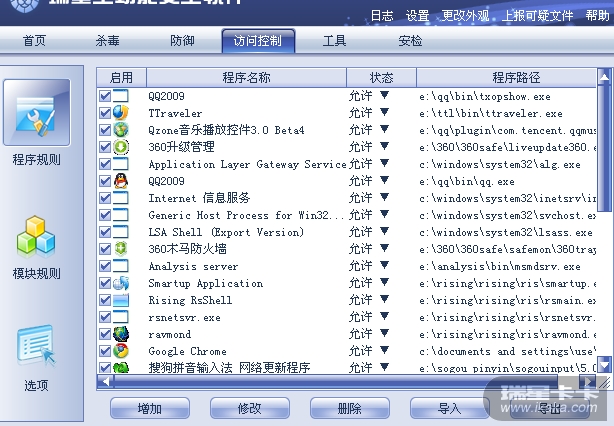Viewport: 614px width, 426px height.
Task: Switch to the 工具 tools tab
Action: click(334, 40)
